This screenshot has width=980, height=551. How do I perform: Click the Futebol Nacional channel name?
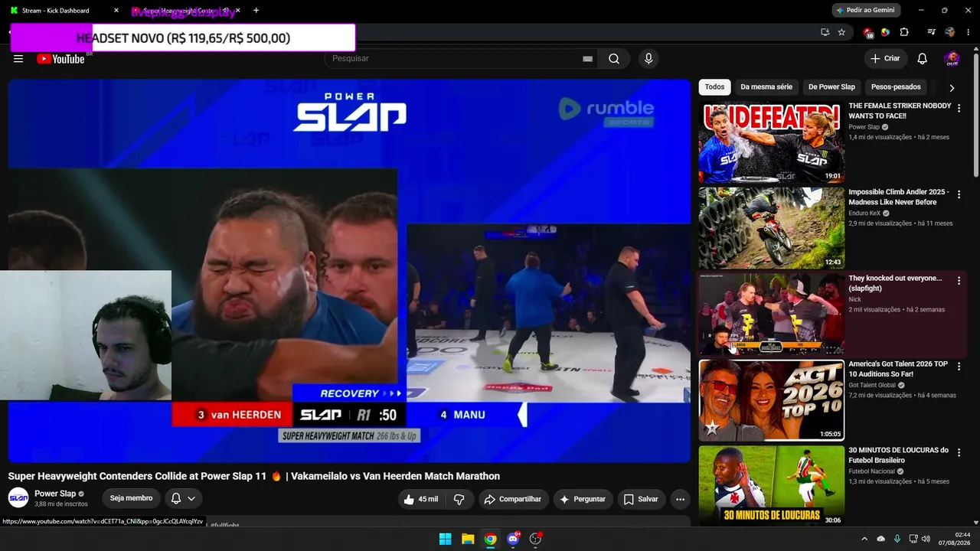pyautogui.click(x=871, y=471)
